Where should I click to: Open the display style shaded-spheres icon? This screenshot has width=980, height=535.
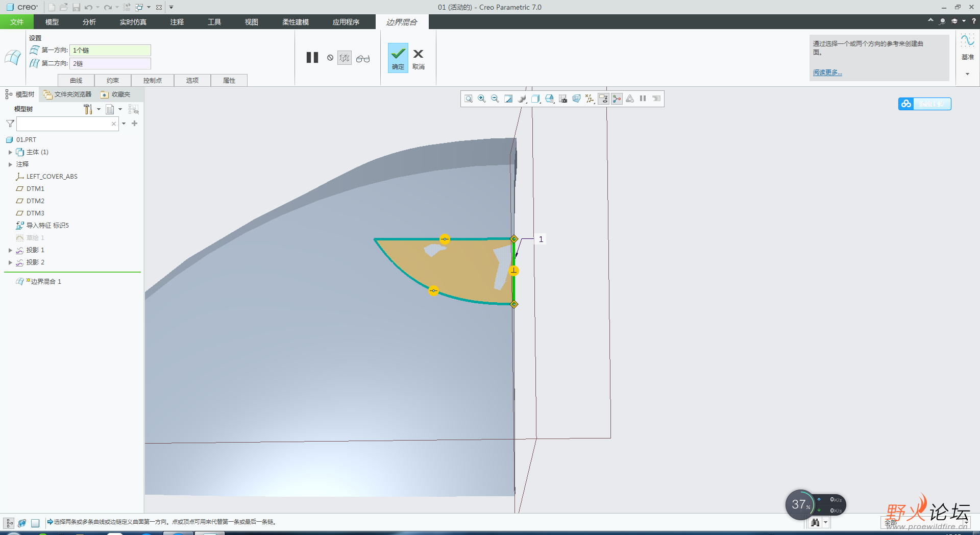tap(522, 99)
